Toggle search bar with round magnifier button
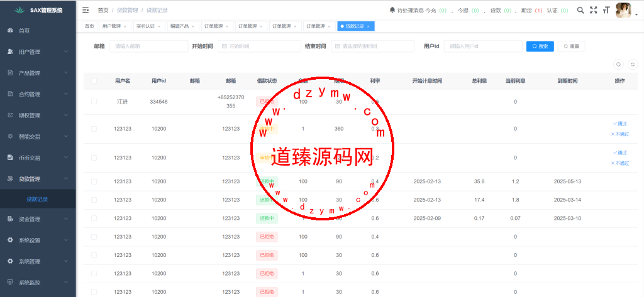 pyautogui.click(x=619, y=65)
